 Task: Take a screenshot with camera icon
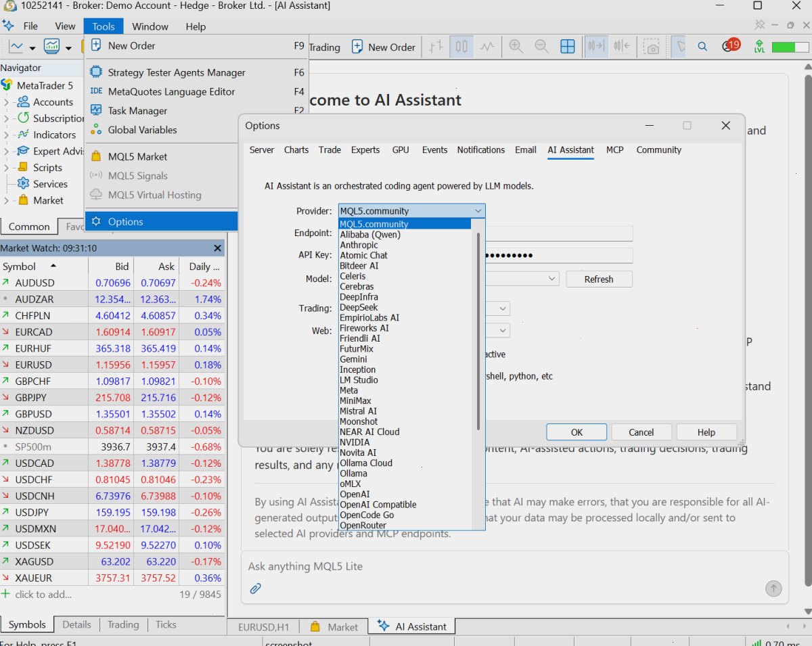[652, 47]
